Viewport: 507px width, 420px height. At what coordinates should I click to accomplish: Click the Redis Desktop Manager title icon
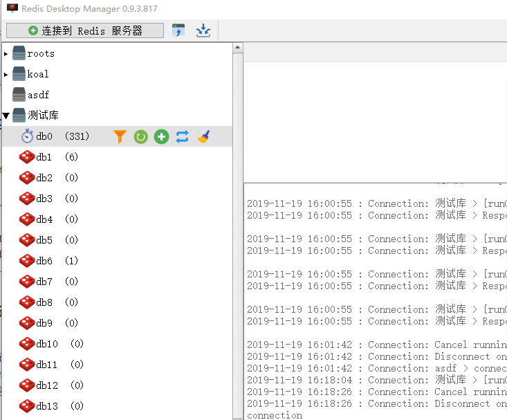(x=12, y=8)
